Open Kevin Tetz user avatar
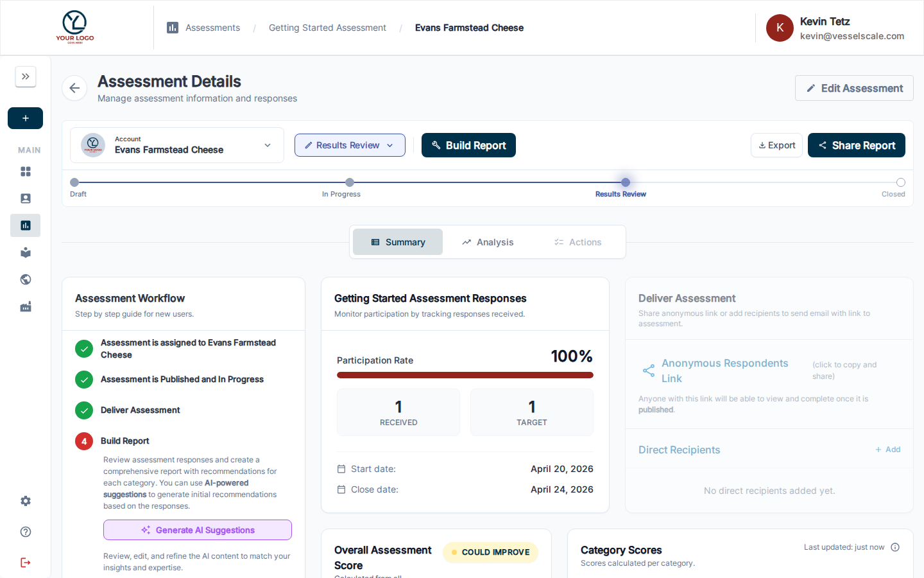924x578 pixels. 780,28
